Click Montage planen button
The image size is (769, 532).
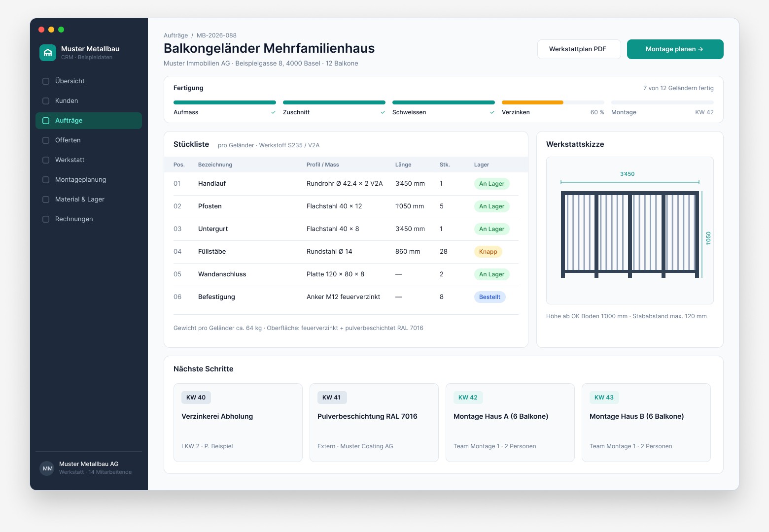[675, 49]
